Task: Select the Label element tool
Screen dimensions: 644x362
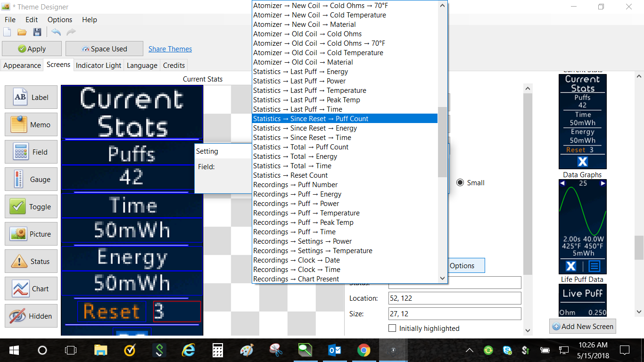Action: point(31,98)
